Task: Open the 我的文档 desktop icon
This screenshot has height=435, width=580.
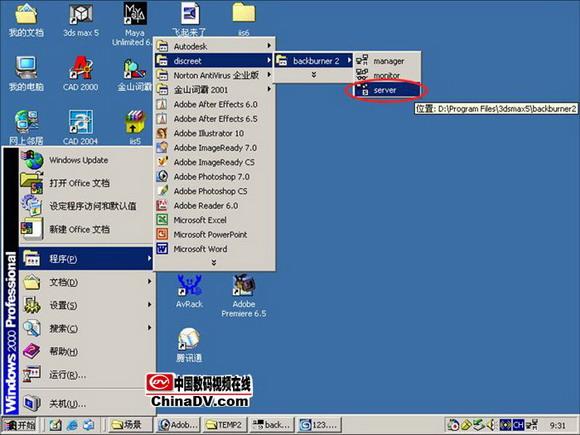Action: click(26, 20)
